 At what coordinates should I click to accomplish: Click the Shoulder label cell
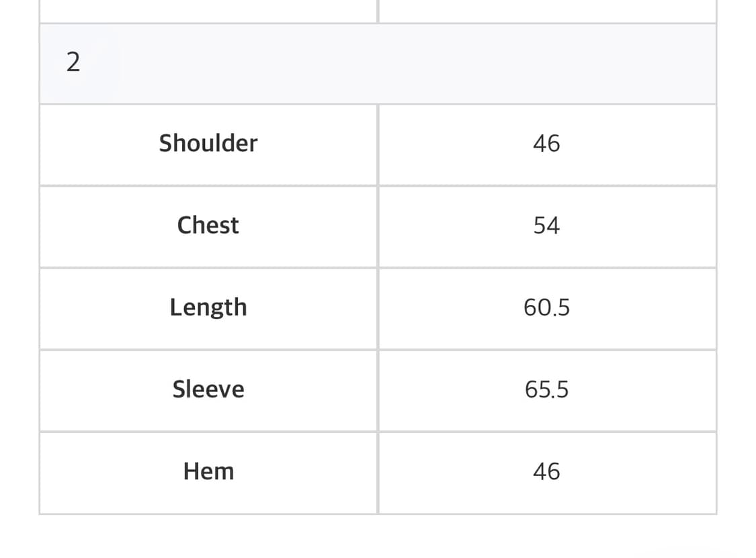coord(208,144)
